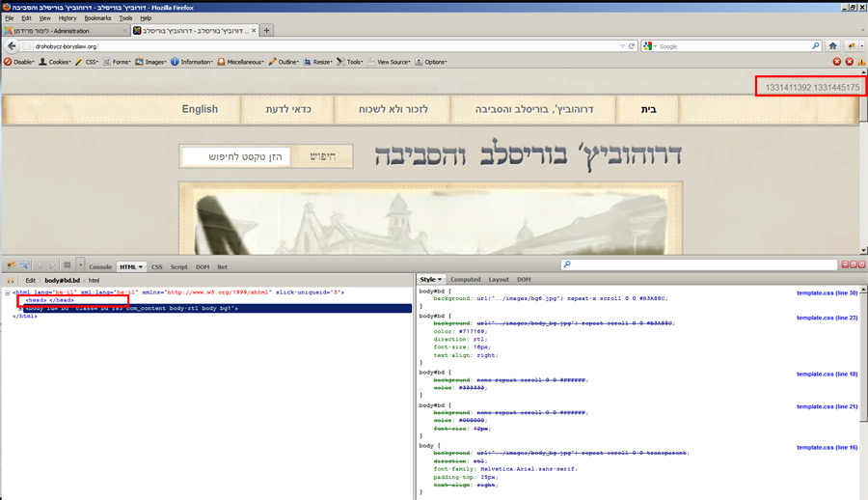Open the Home page icon
The height and width of the screenshot is (500, 868).
(832, 46)
